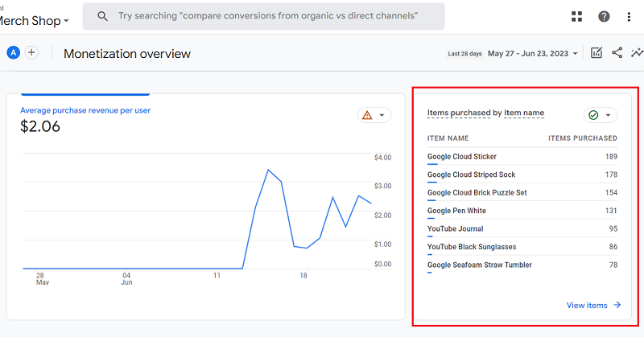Click the Item name dimension selector

524,113
